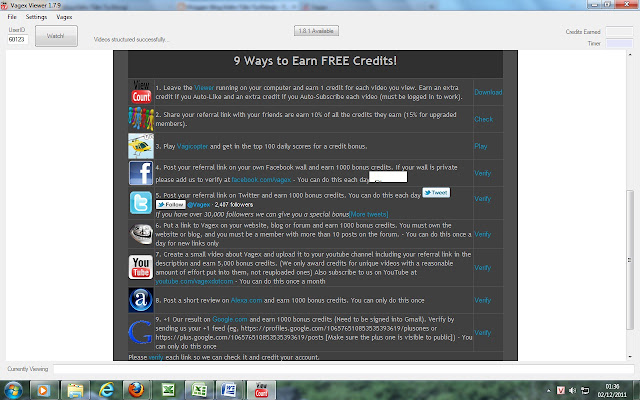The height and width of the screenshot is (400, 640).
Task: Click the Vagicopter helicopter icon
Action: 141,146
